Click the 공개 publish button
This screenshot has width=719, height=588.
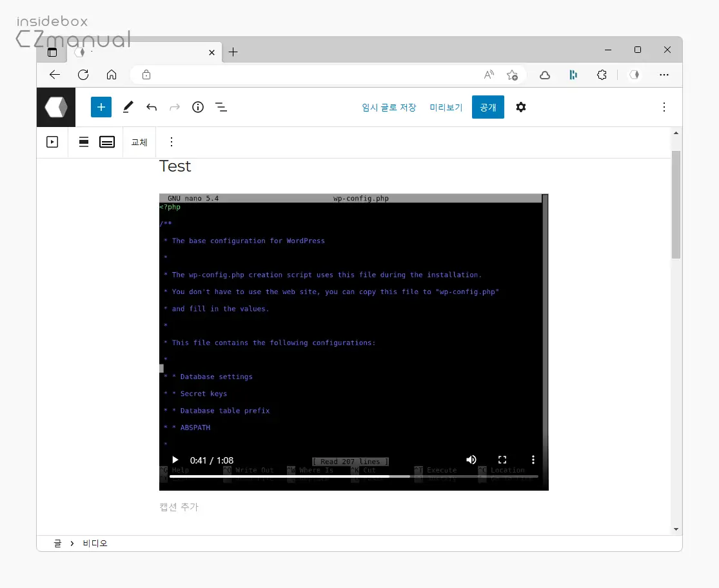pos(488,107)
